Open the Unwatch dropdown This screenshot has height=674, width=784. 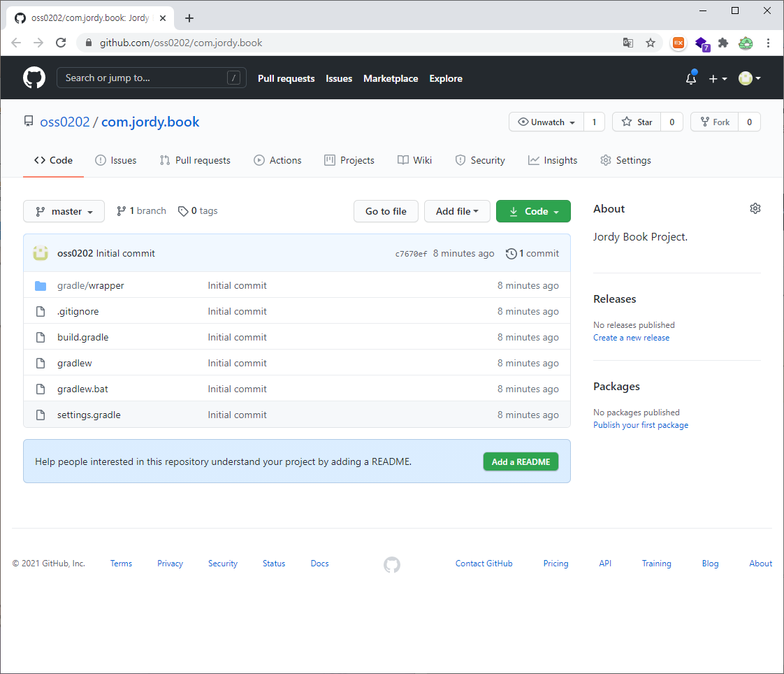pyautogui.click(x=546, y=122)
